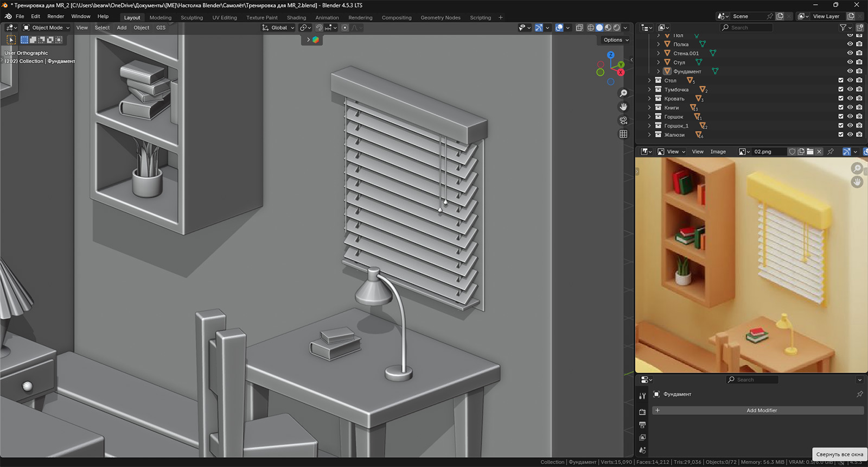Viewport: 868px width, 467px height.
Task: Click the outliner Search field
Action: pos(746,28)
